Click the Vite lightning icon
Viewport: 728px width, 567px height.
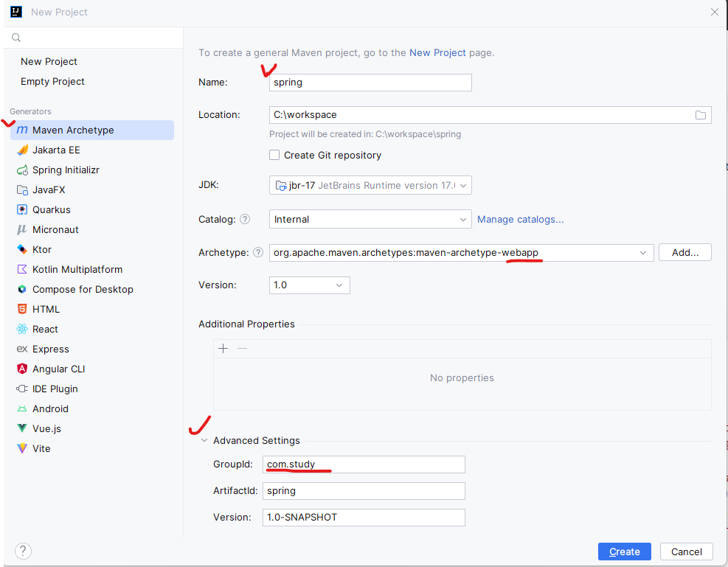(22, 448)
